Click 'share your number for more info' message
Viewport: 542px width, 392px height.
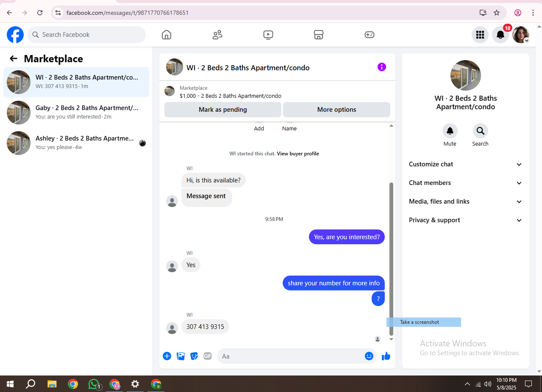tap(334, 283)
